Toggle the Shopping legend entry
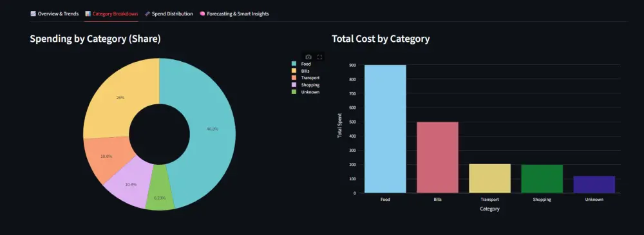The image size is (644, 235). pos(305,84)
